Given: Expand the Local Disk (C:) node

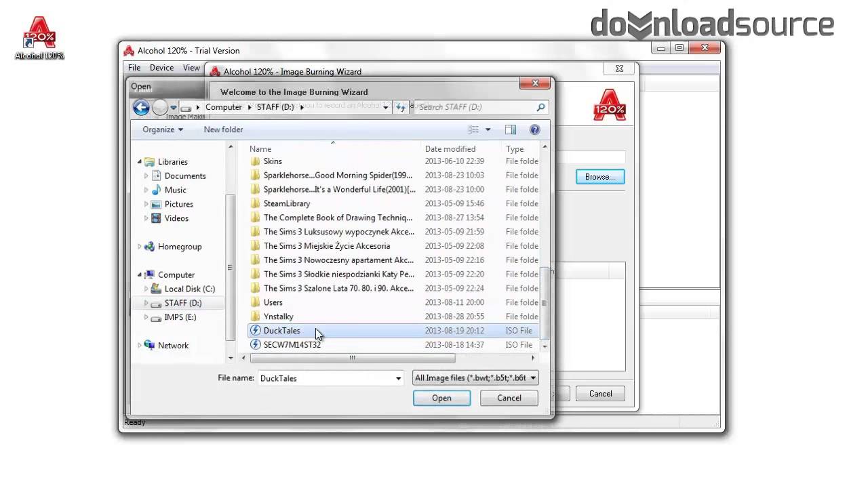Looking at the screenshot, I should (x=146, y=289).
